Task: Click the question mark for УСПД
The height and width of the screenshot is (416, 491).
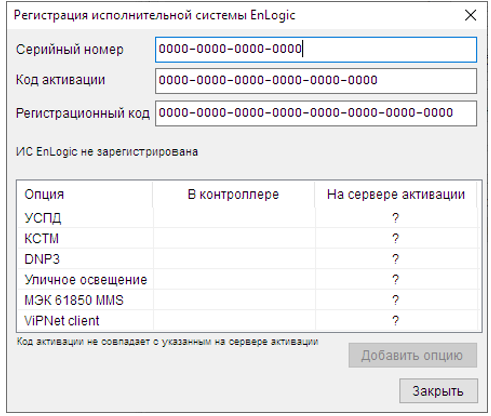Action: coord(396,218)
